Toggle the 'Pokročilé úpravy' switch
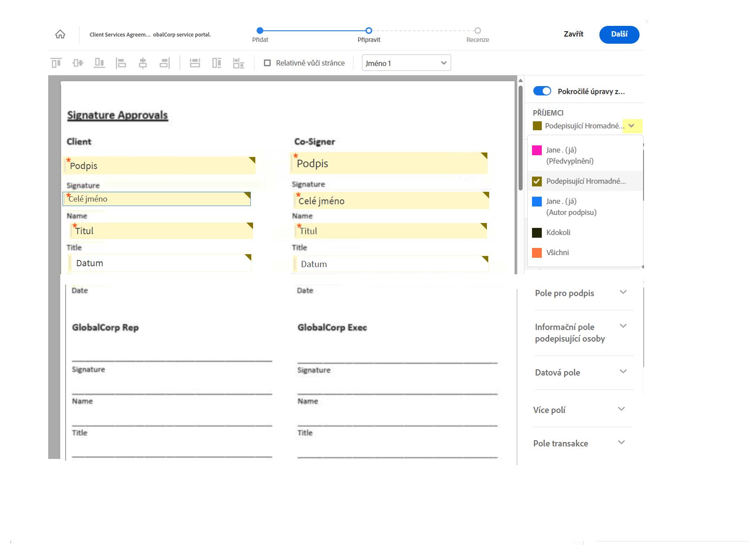Screen dimensions: 756x545 542,91
